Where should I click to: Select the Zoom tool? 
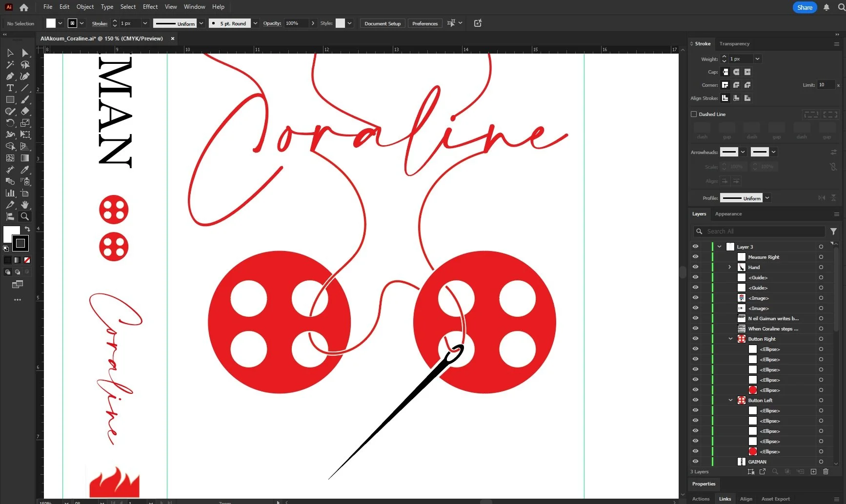pyautogui.click(x=24, y=216)
